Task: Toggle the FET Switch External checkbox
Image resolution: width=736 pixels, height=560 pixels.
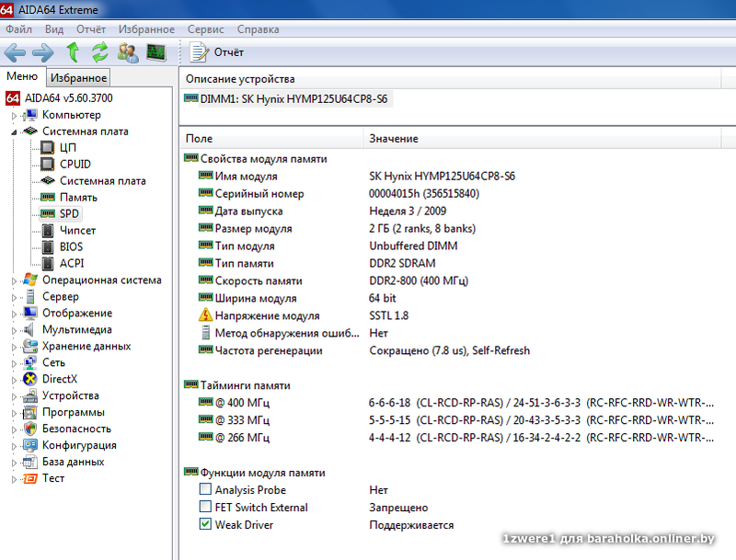Action: [205, 507]
